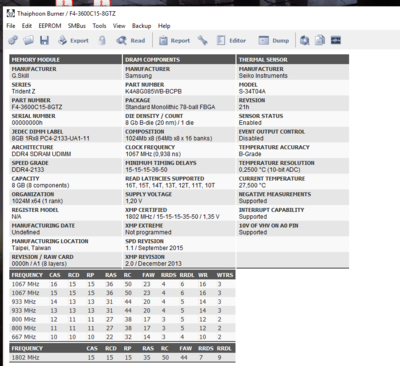Save dump with the floppy disk icon
This screenshot has height=366, width=400.
[44, 40]
